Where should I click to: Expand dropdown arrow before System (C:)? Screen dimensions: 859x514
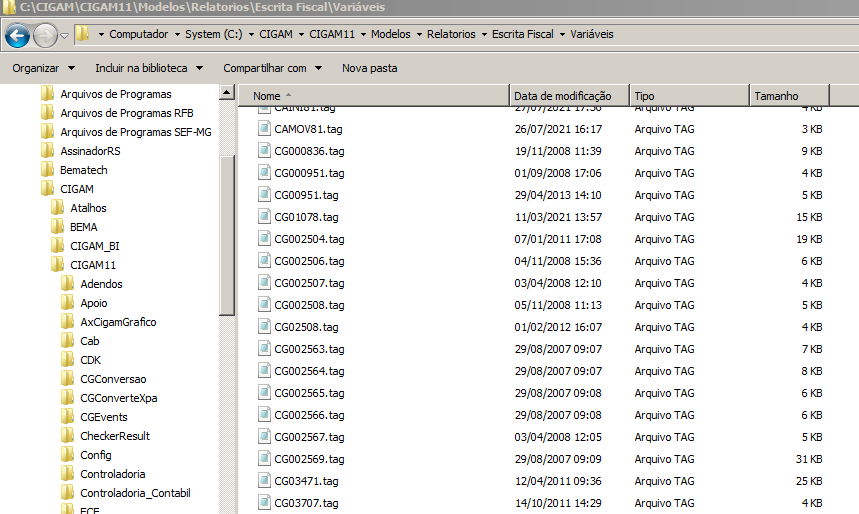pos(177,35)
